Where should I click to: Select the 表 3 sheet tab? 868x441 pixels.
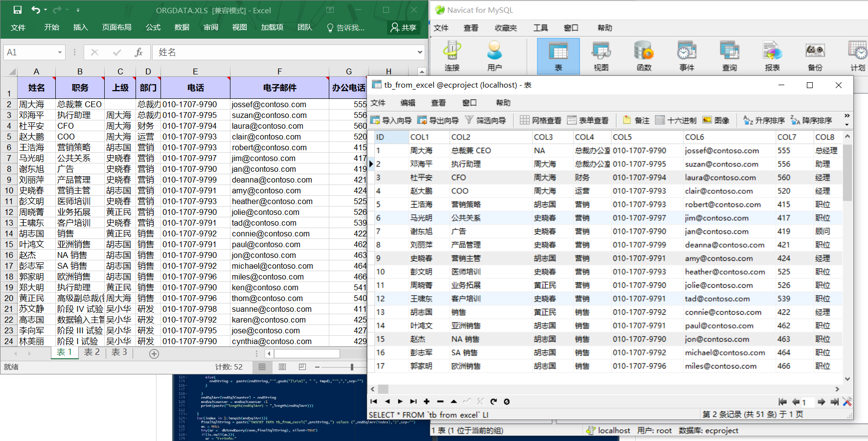[x=119, y=352]
